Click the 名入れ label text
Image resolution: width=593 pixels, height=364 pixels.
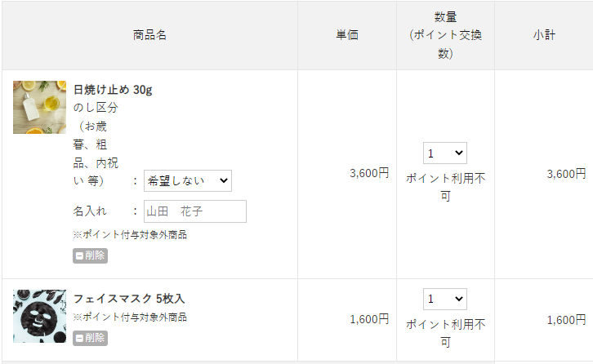pyautogui.click(x=90, y=211)
